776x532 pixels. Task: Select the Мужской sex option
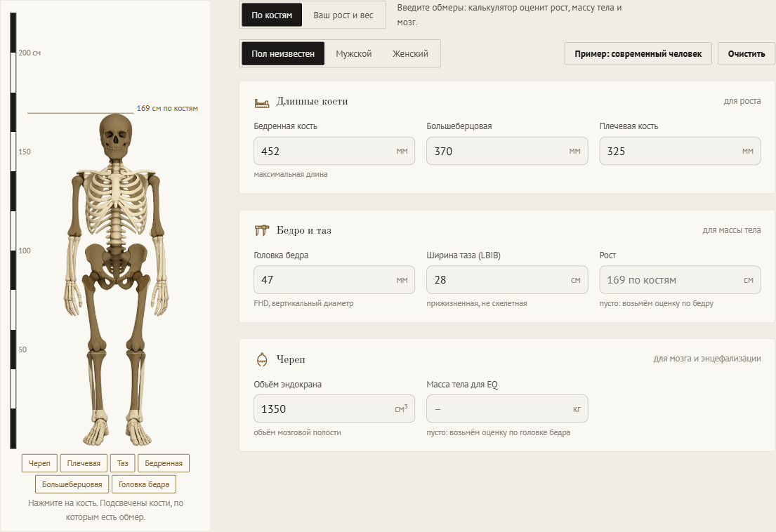coord(353,53)
